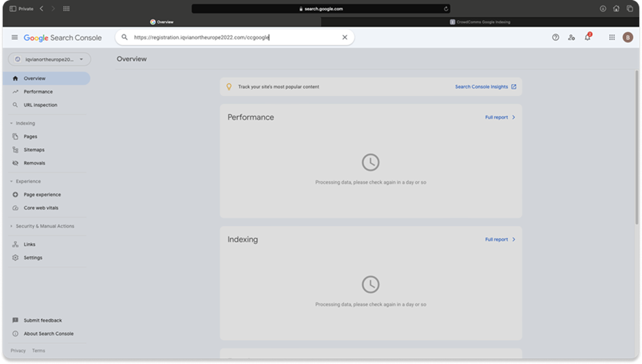Open Safari's tab overview icon
The image size is (642, 364).
coord(629,9)
